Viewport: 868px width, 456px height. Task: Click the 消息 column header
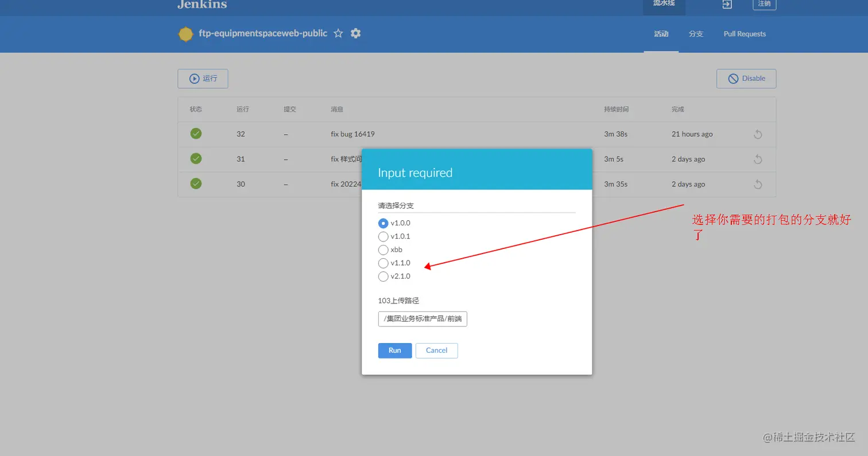click(x=337, y=110)
